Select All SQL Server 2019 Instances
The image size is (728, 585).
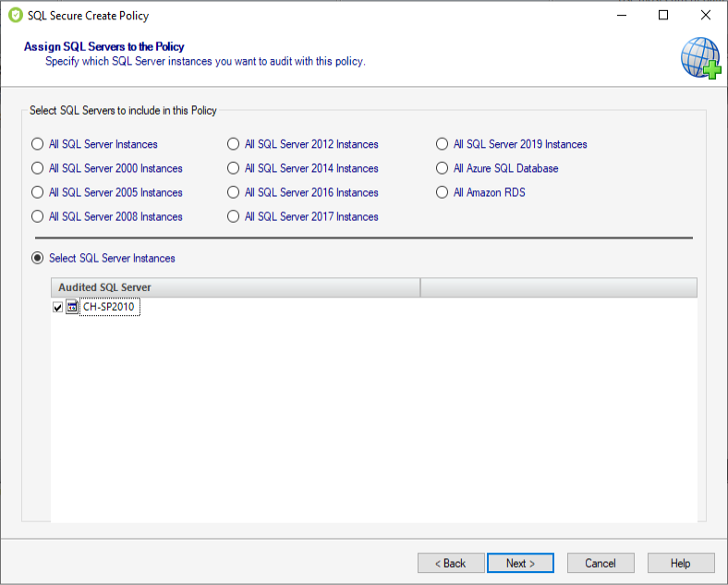click(x=443, y=144)
